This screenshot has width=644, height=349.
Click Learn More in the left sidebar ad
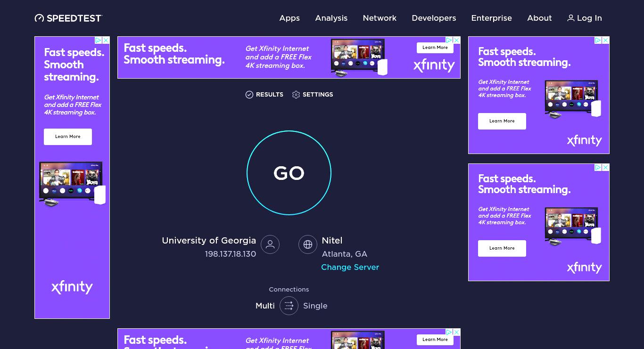tap(68, 137)
